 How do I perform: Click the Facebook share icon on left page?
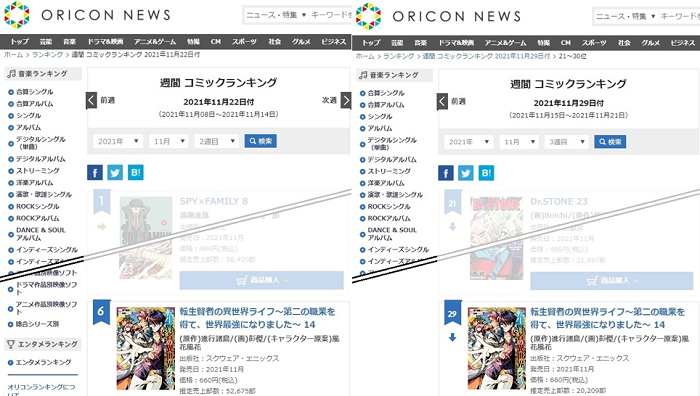[x=95, y=172]
